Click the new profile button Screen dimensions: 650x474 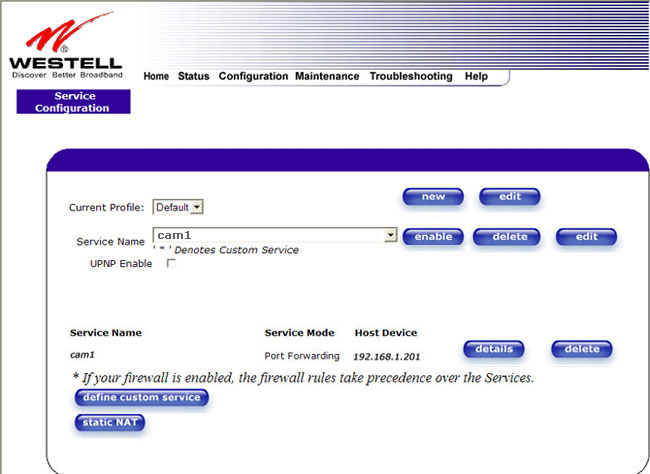point(433,197)
